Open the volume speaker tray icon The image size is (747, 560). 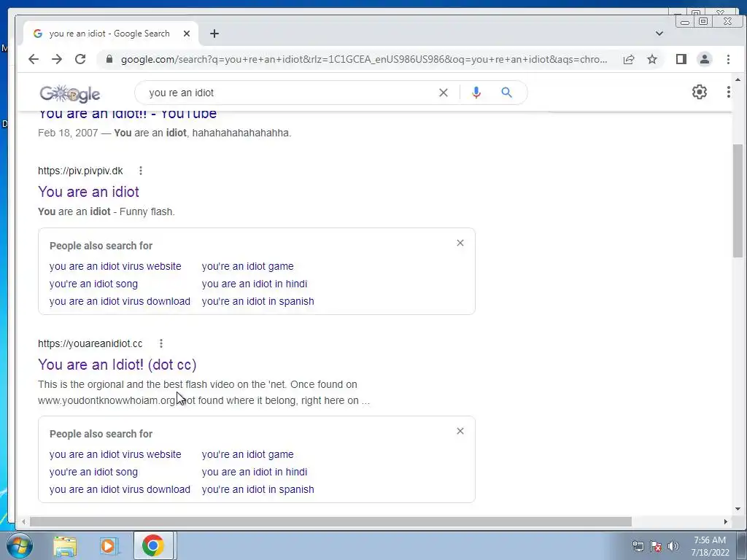pos(673,546)
